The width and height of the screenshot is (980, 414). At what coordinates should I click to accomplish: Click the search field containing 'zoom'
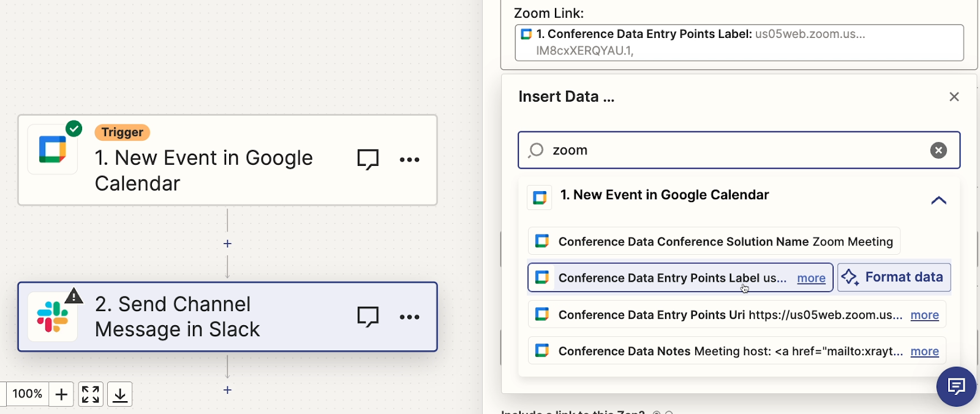point(739,150)
